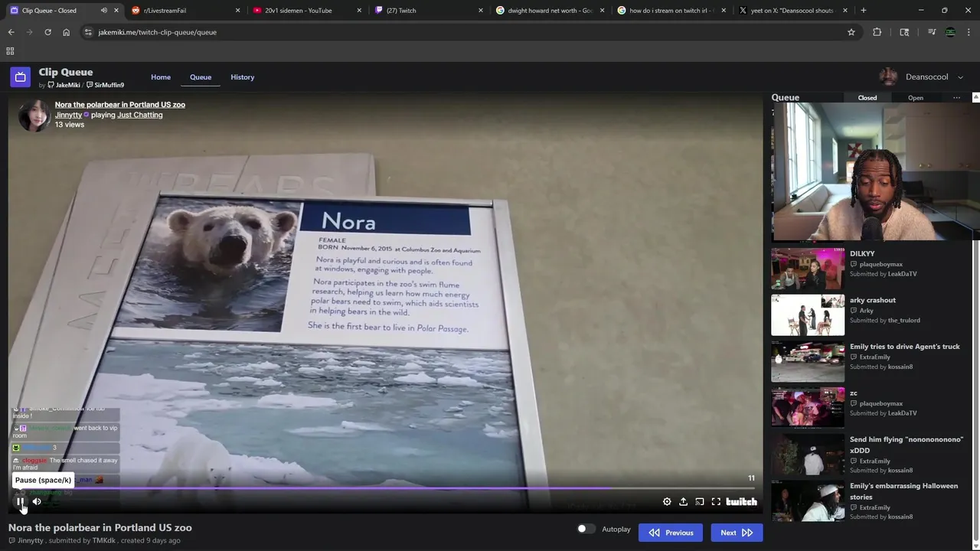Open Send him flying clip thumbnail

pos(808,455)
